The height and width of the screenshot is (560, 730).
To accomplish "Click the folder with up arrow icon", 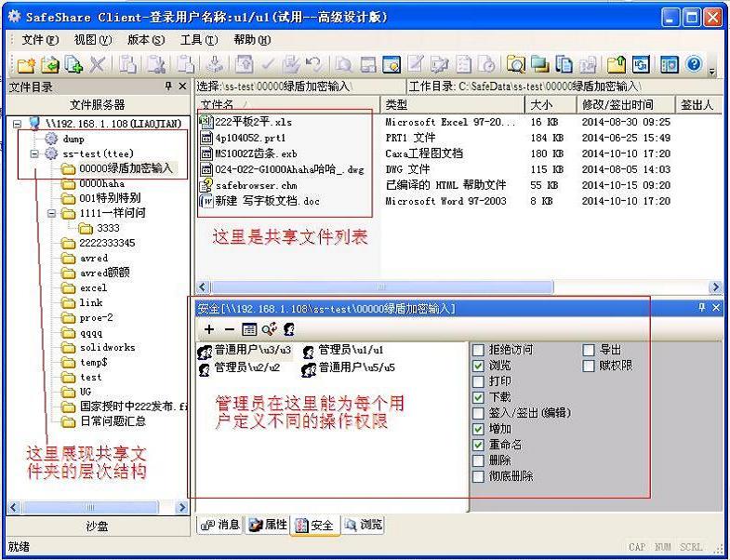I will (617, 65).
